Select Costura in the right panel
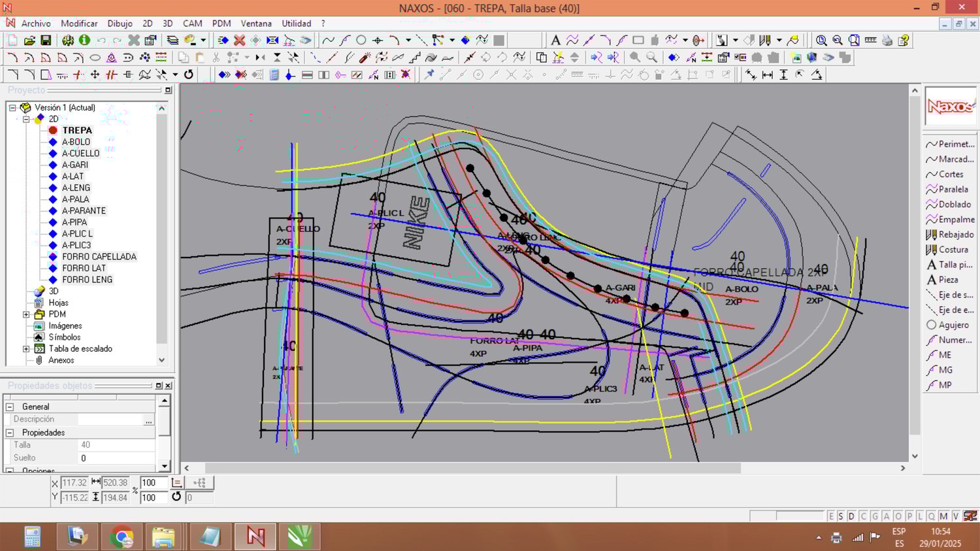980x551 pixels. [950, 250]
